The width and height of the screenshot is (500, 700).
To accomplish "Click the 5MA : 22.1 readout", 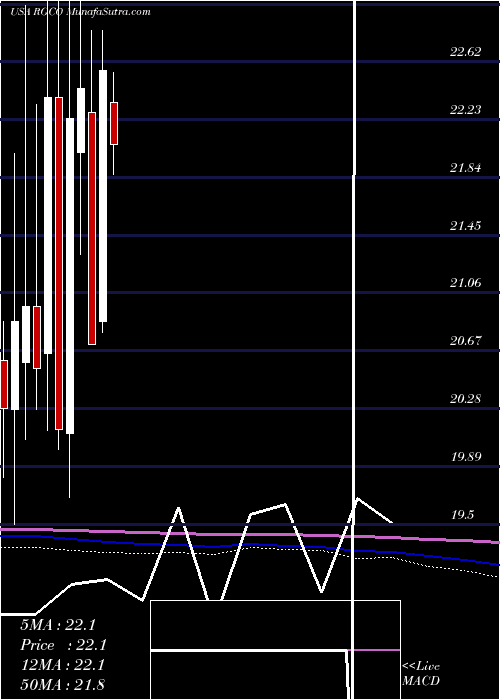I will pos(58,625).
